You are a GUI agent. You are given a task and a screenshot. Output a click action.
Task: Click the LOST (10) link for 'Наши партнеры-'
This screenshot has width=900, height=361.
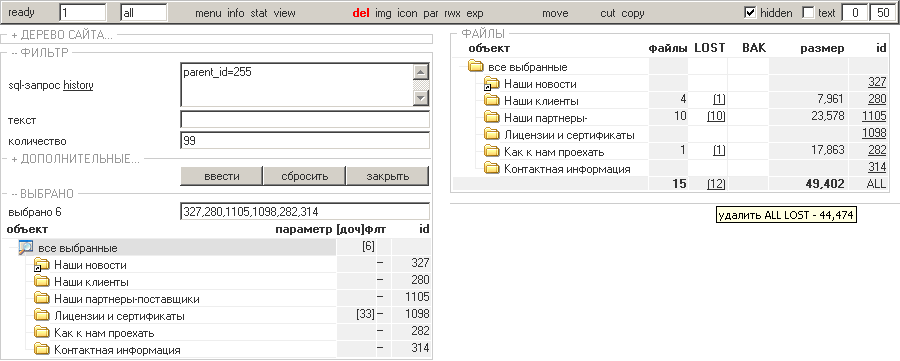pos(716,117)
